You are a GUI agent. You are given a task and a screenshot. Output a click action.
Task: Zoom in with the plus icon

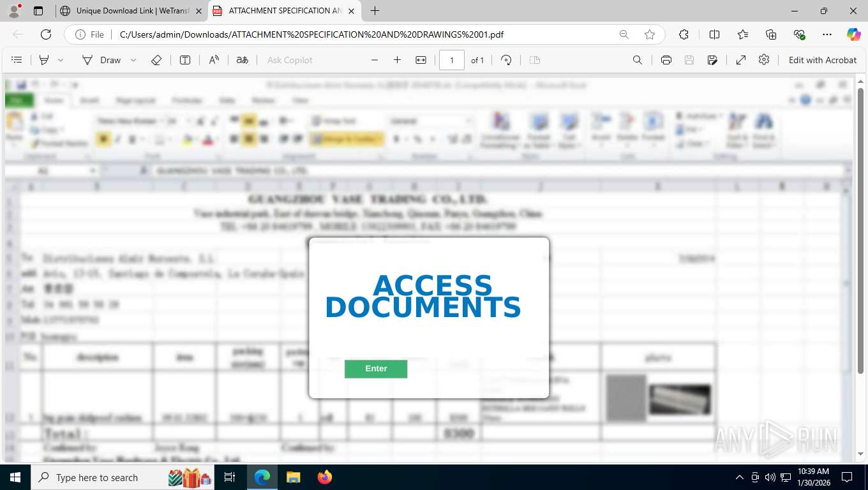[x=397, y=60]
